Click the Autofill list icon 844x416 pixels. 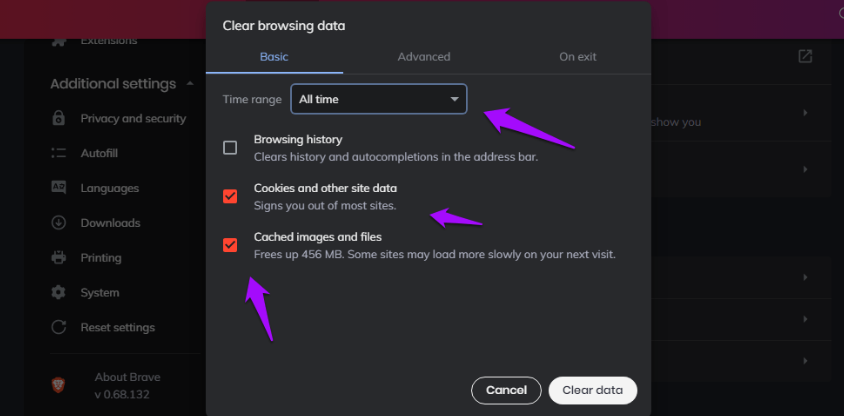[x=59, y=153]
